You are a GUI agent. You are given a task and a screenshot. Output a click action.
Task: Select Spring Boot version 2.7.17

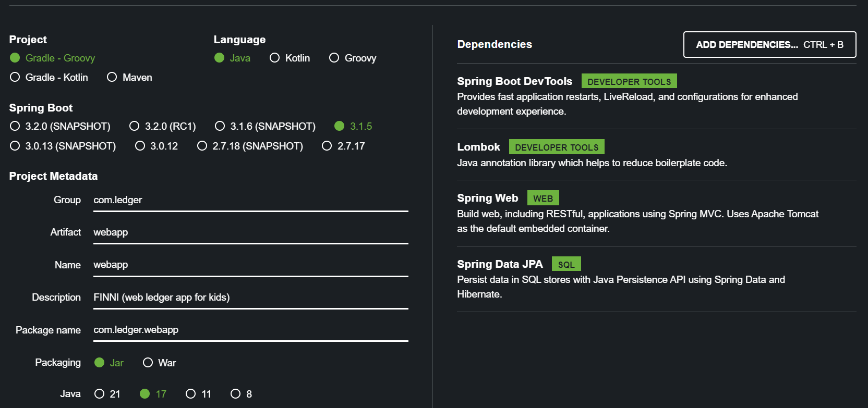coord(343,146)
